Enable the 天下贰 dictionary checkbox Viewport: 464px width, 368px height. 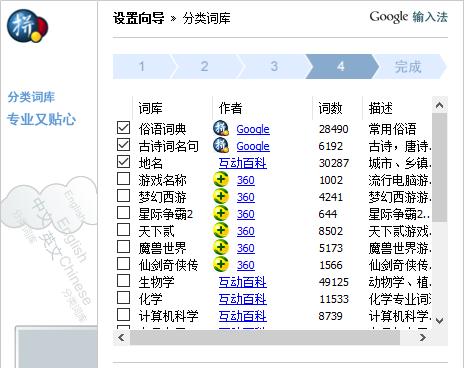123,230
